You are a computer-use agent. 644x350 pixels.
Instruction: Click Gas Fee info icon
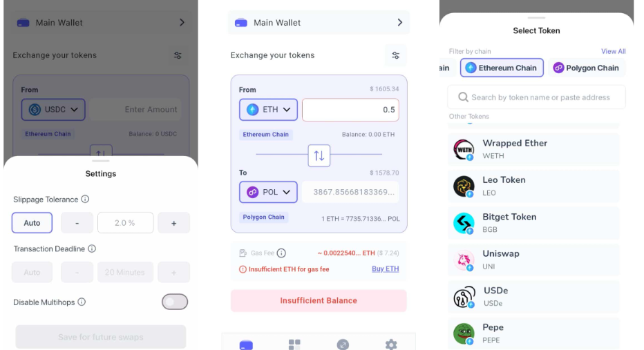pyautogui.click(x=281, y=253)
